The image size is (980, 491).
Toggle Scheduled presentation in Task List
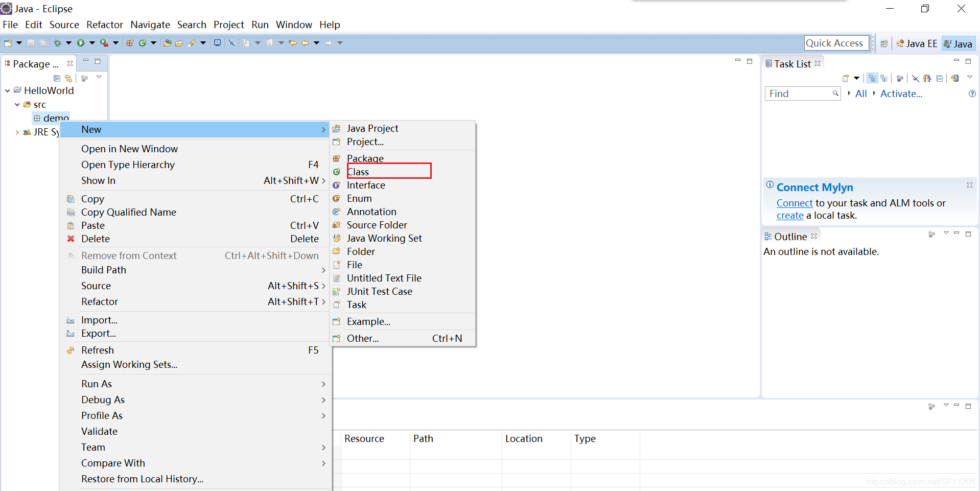coord(884,78)
